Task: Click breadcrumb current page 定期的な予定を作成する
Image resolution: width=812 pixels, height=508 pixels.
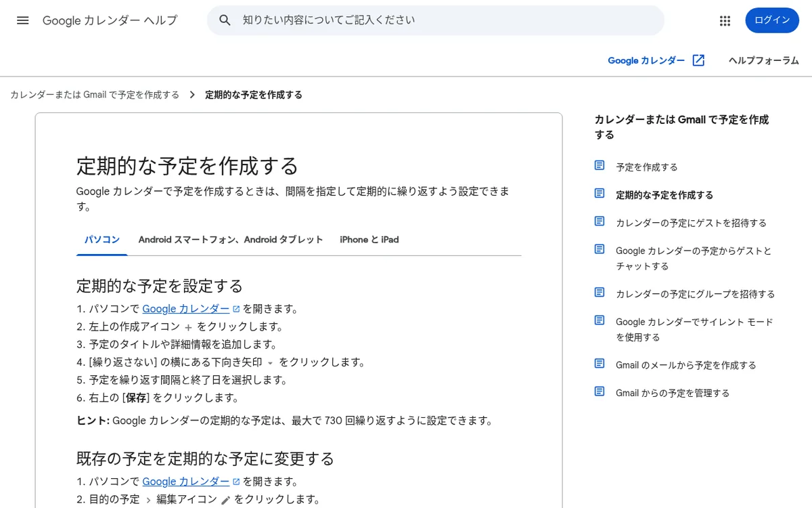Action: (x=254, y=95)
